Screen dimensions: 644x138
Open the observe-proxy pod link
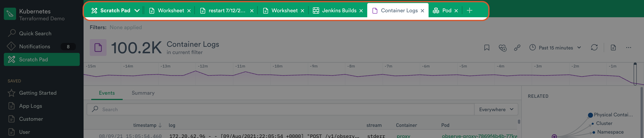pyautogui.click(x=480, y=136)
